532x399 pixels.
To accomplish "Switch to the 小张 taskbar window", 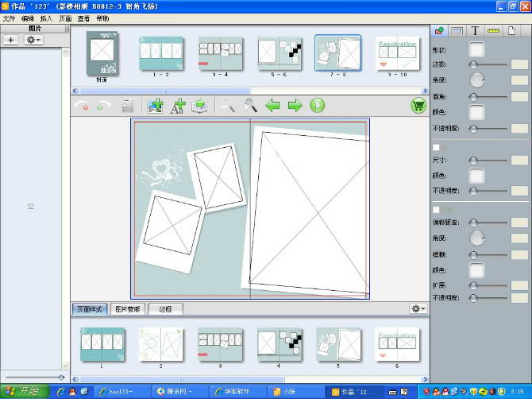I will 295,392.
